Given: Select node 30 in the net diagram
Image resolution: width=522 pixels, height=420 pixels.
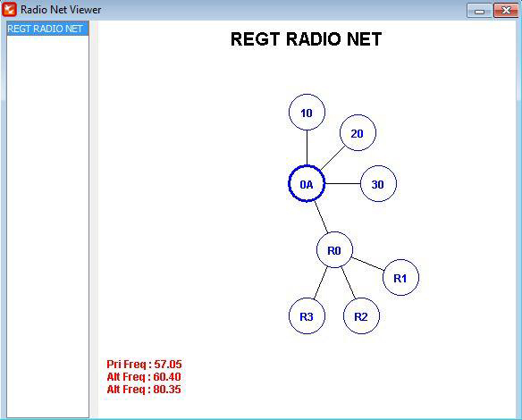Looking at the screenshot, I should pos(378,184).
